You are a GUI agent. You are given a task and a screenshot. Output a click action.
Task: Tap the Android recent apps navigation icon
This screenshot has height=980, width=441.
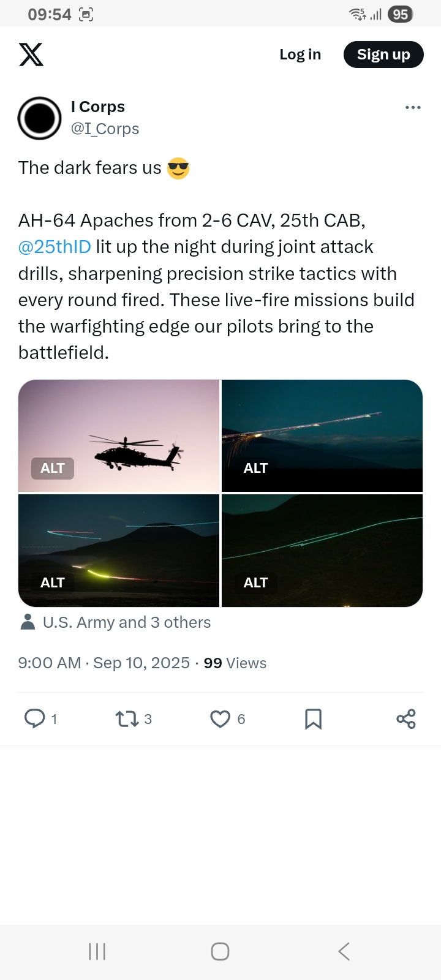[97, 951]
